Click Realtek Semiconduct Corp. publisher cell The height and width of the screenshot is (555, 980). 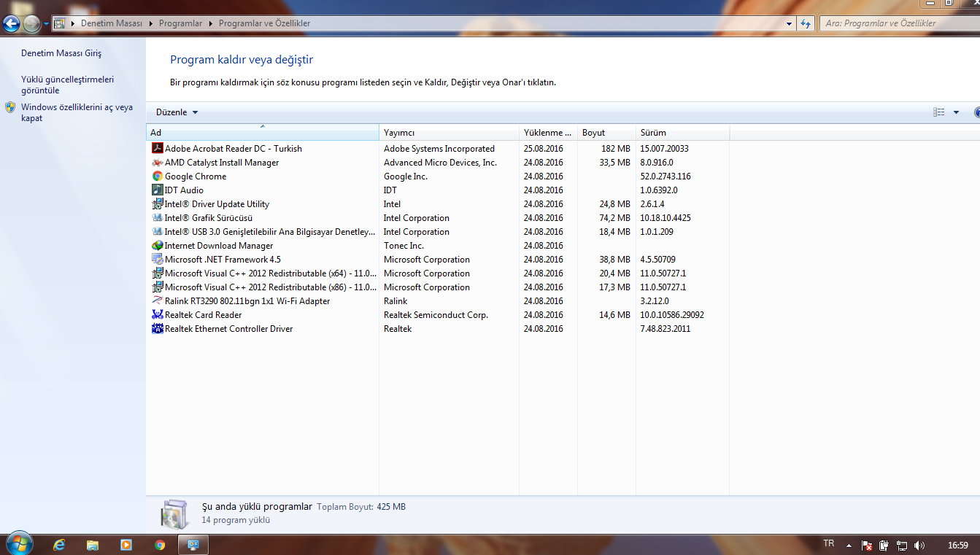pyautogui.click(x=436, y=315)
